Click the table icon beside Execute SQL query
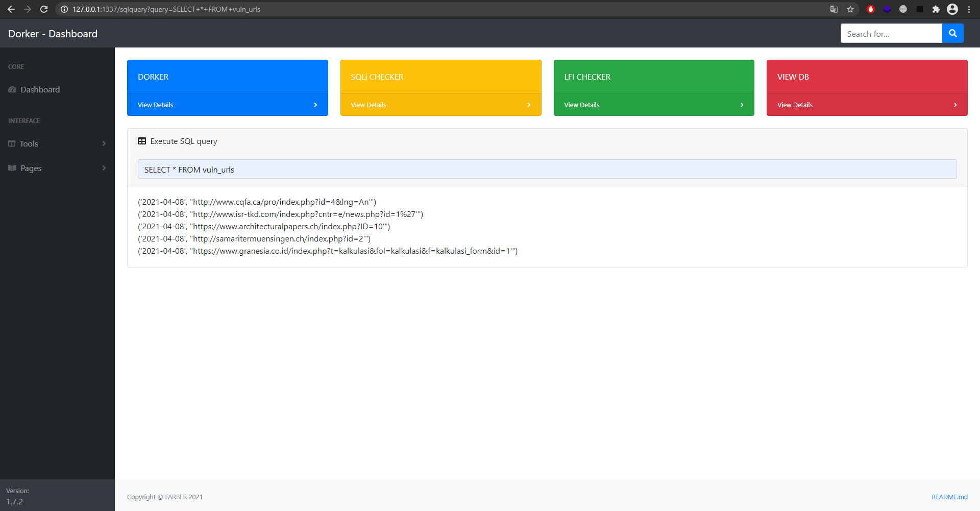This screenshot has height=511, width=980. click(x=142, y=141)
